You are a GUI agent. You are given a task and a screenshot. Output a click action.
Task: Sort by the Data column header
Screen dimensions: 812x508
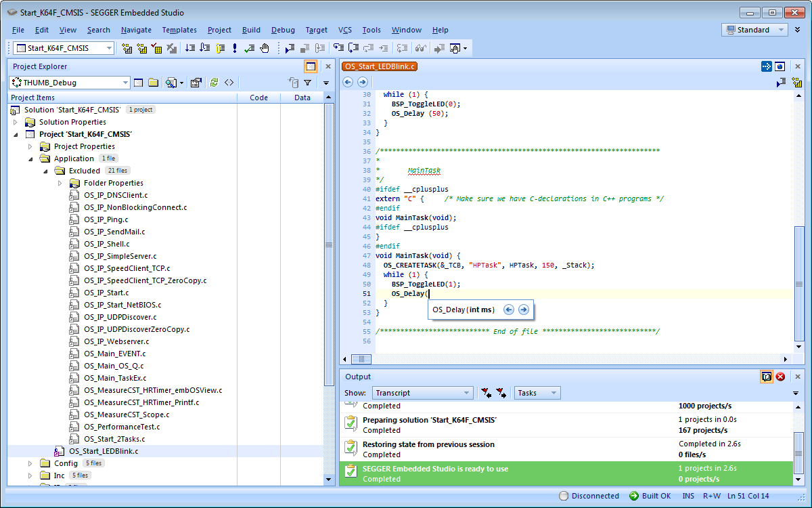[x=302, y=98]
